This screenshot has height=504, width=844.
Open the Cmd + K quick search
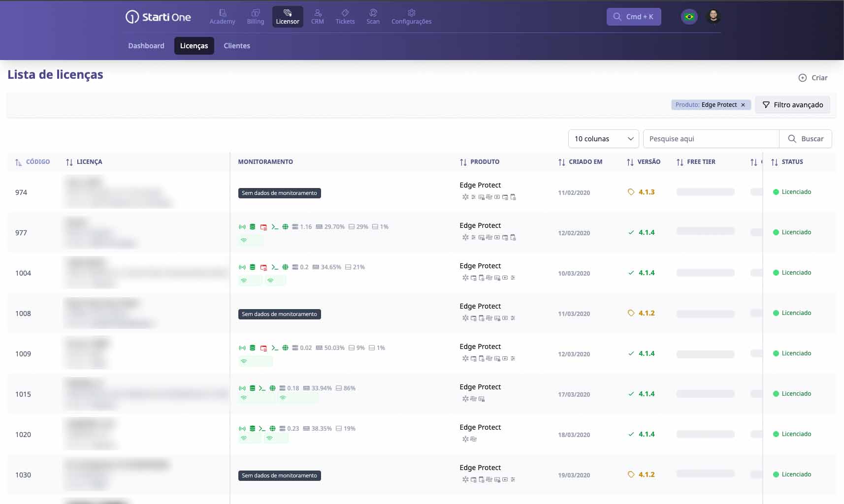click(634, 17)
